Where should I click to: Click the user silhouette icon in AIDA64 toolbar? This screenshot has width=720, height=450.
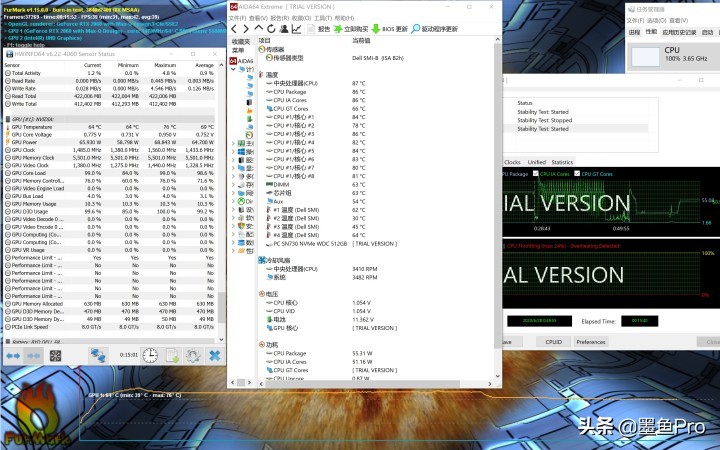coord(284,29)
